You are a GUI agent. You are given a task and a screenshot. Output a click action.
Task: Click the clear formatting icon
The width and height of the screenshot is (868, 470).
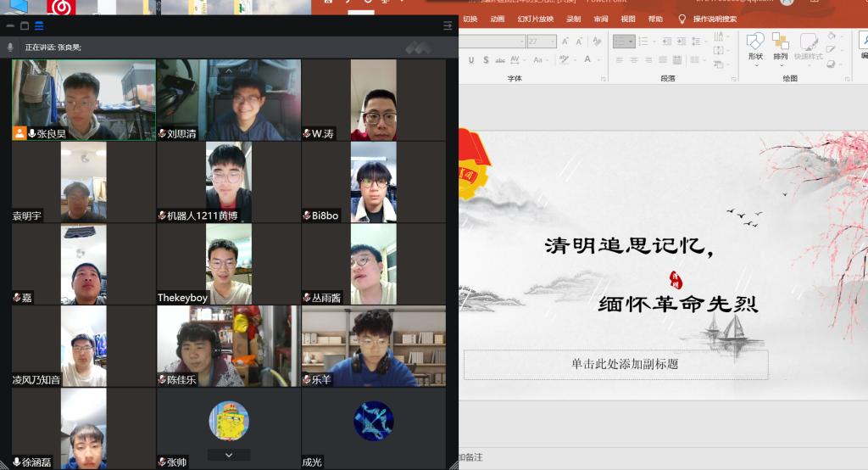click(x=596, y=42)
